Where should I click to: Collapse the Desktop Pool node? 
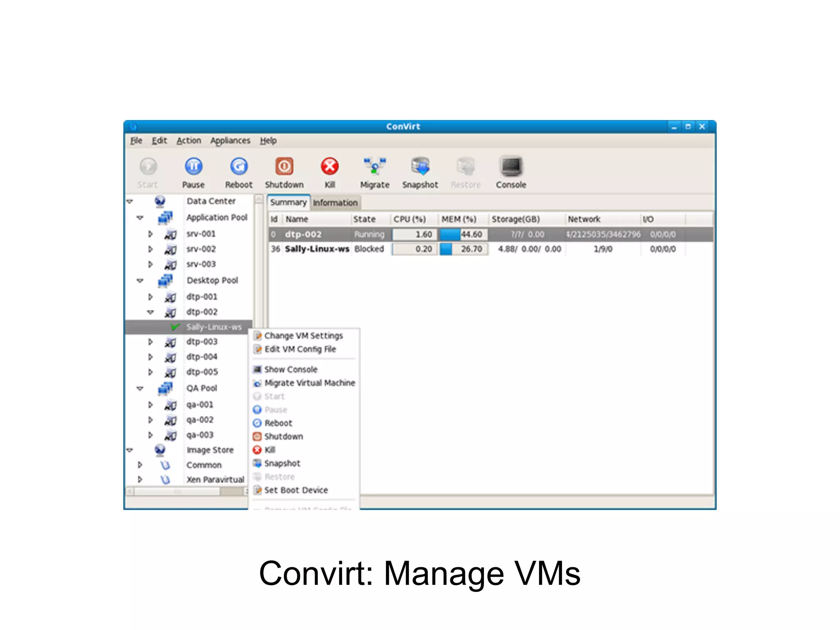[x=140, y=281]
